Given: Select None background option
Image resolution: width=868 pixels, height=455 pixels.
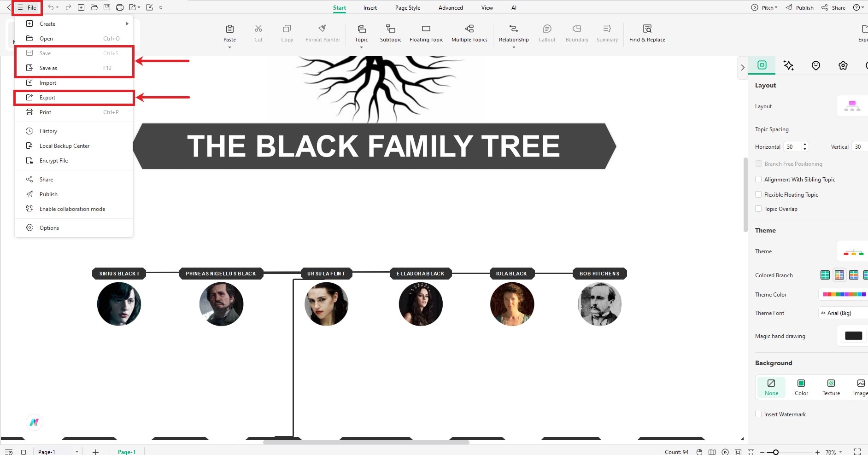Looking at the screenshot, I should [x=771, y=387].
